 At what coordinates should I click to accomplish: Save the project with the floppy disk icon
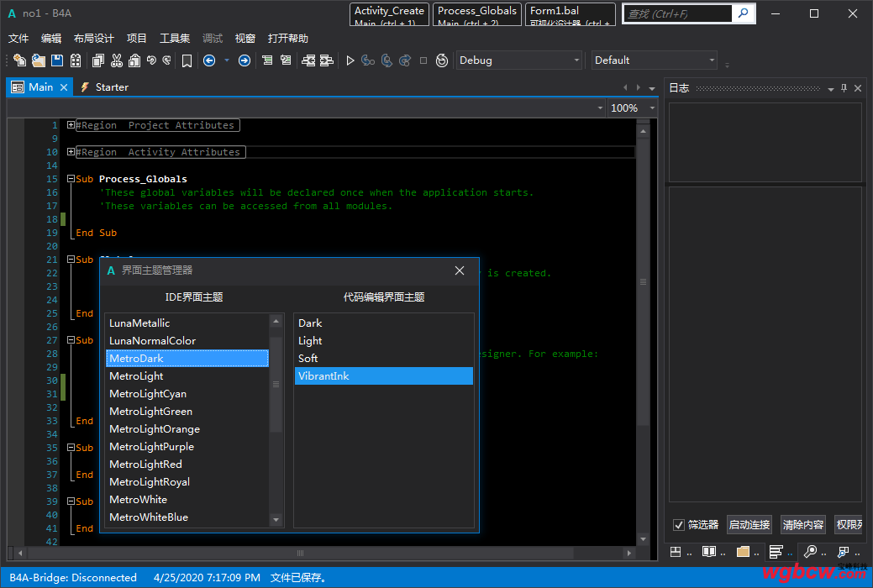pyautogui.click(x=57, y=60)
